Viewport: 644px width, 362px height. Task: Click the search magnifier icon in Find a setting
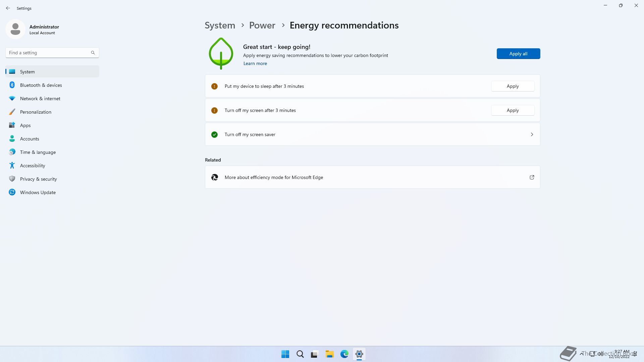click(x=93, y=53)
